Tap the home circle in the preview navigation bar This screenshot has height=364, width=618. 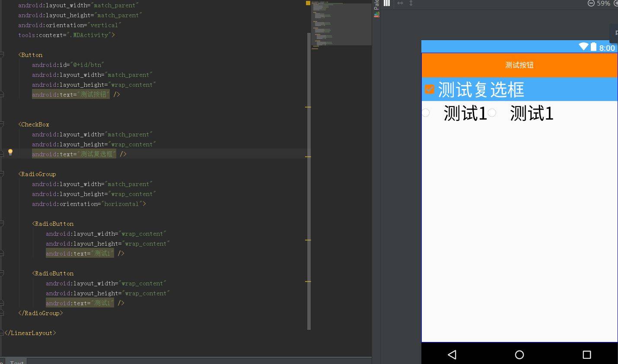pyautogui.click(x=519, y=355)
